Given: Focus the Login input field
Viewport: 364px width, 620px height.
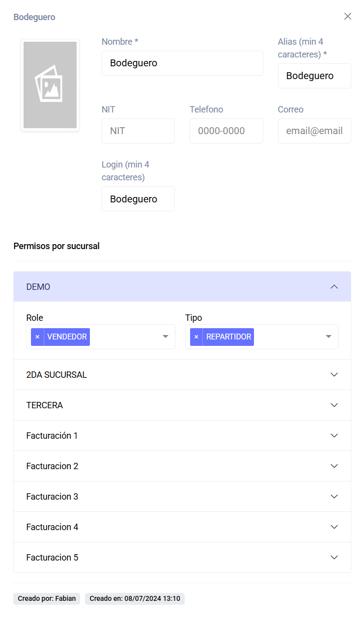Looking at the screenshot, I should [138, 198].
